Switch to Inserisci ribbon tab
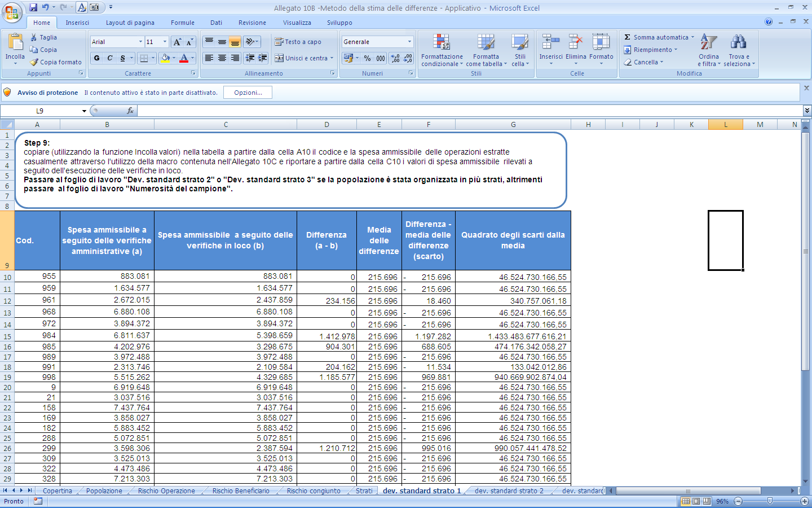 [77, 23]
